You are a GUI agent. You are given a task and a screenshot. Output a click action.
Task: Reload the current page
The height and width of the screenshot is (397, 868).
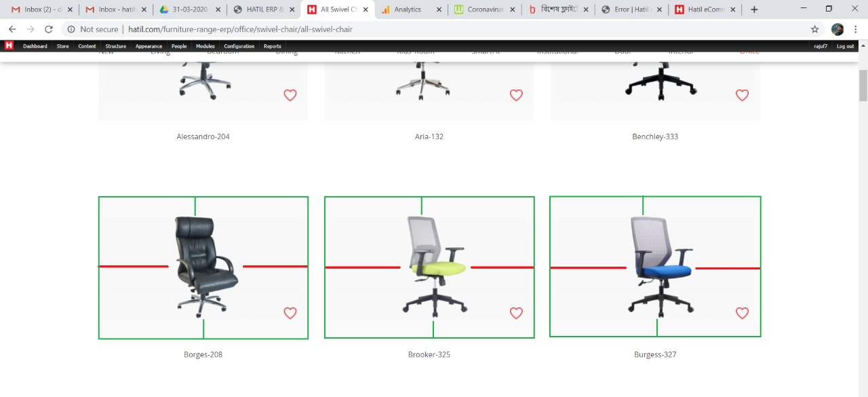pos(49,29)
